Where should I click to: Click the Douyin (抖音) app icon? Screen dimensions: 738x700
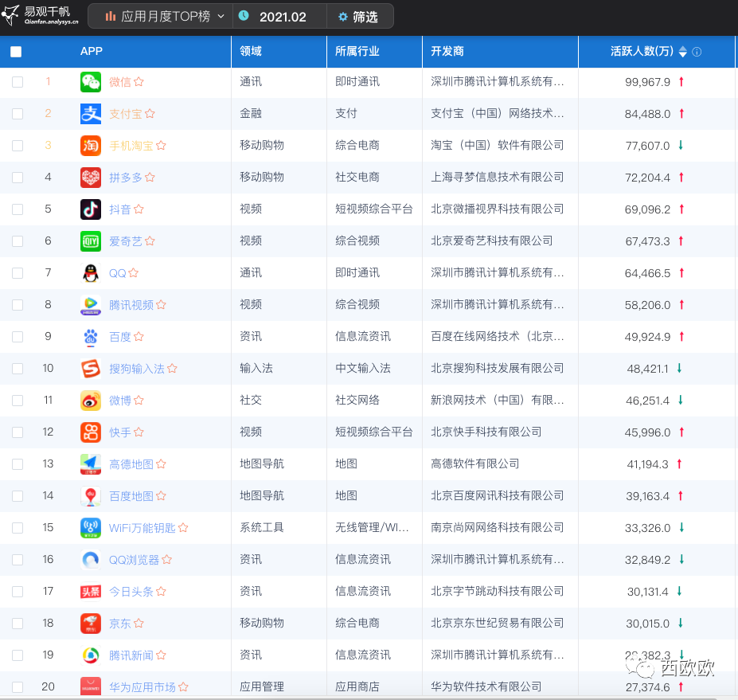click(x=91, y=209)
